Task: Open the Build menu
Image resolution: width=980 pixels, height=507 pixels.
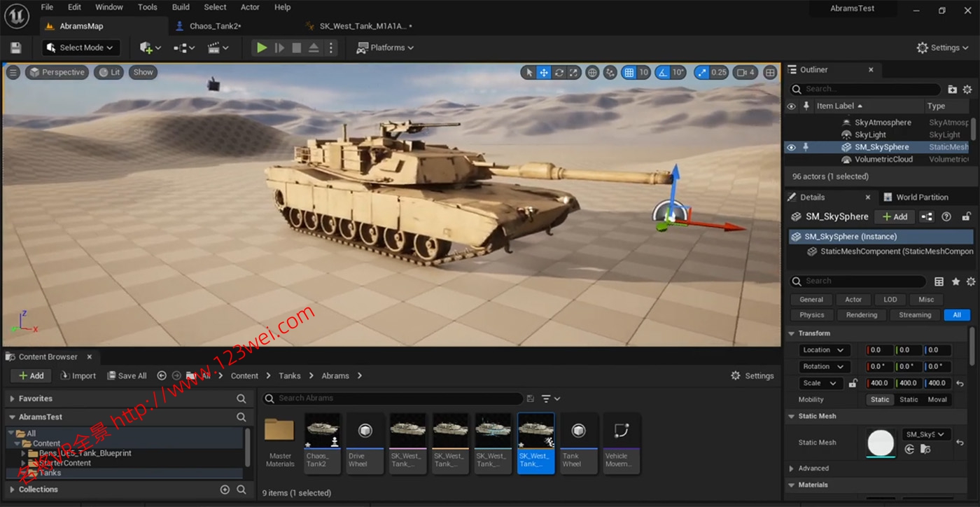Action: [x=181, y=7]
